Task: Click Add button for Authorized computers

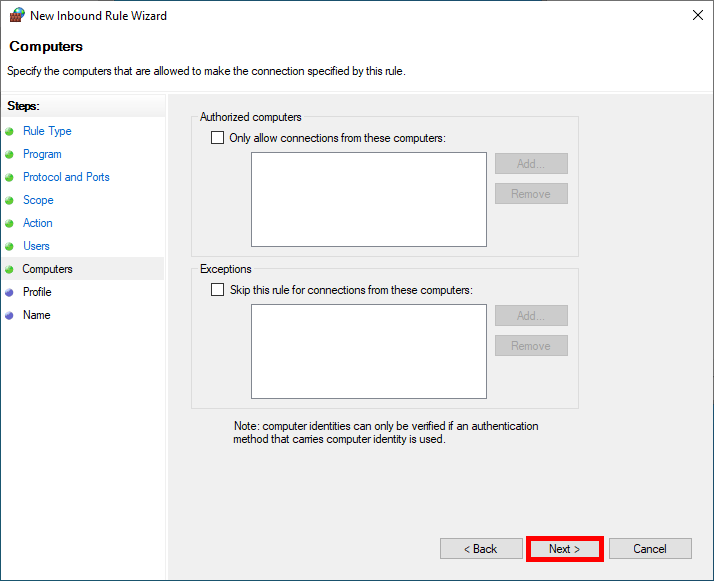Action: pos(531,163)
